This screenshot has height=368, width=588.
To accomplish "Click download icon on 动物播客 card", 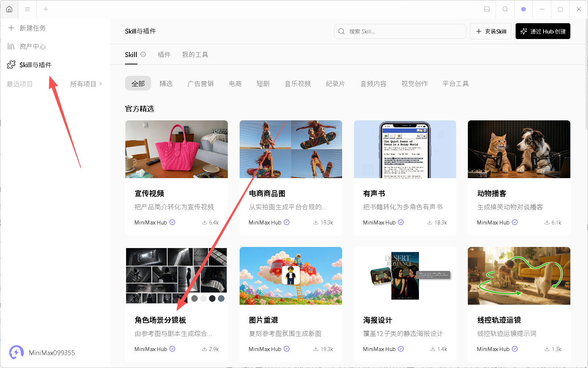I will pyautogui.click(x=547, y=222).
